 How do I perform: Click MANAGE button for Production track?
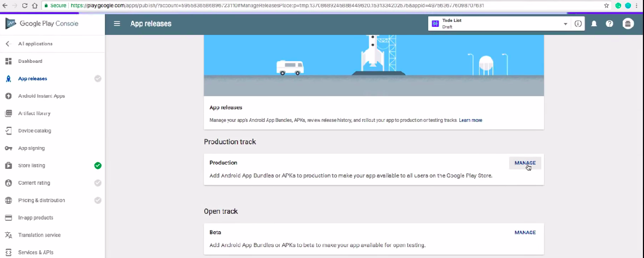coord(525,163)
